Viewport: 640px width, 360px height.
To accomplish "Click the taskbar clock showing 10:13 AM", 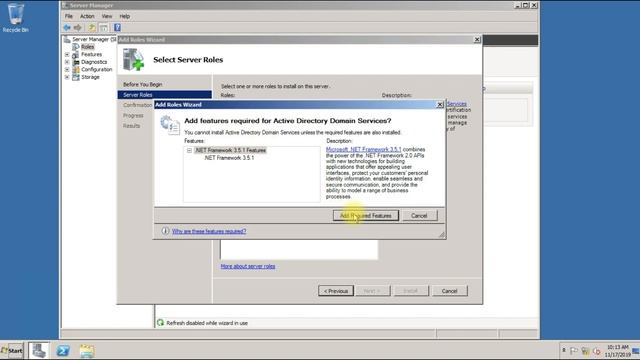I will tap(618, 351).
